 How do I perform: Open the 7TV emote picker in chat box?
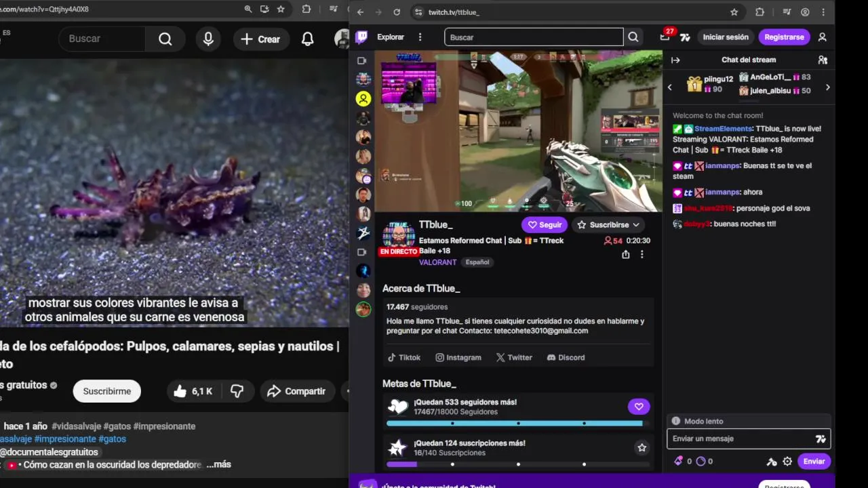(821, 439)
